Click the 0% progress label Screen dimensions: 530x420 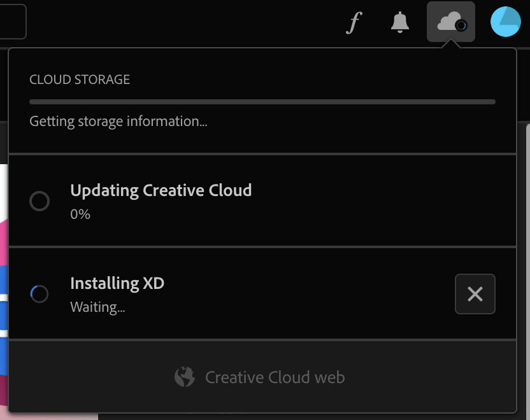80,214
